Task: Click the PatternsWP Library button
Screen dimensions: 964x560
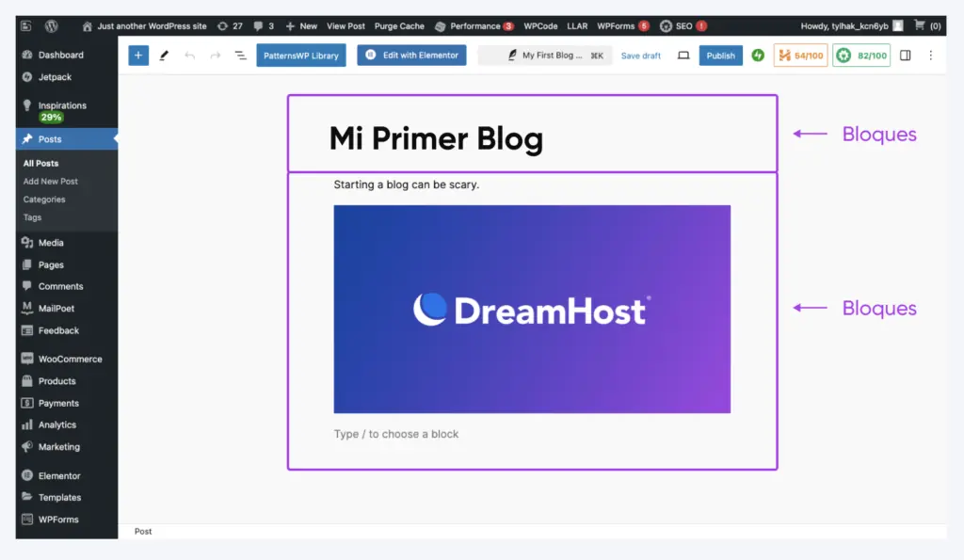Action: (301, 56)
